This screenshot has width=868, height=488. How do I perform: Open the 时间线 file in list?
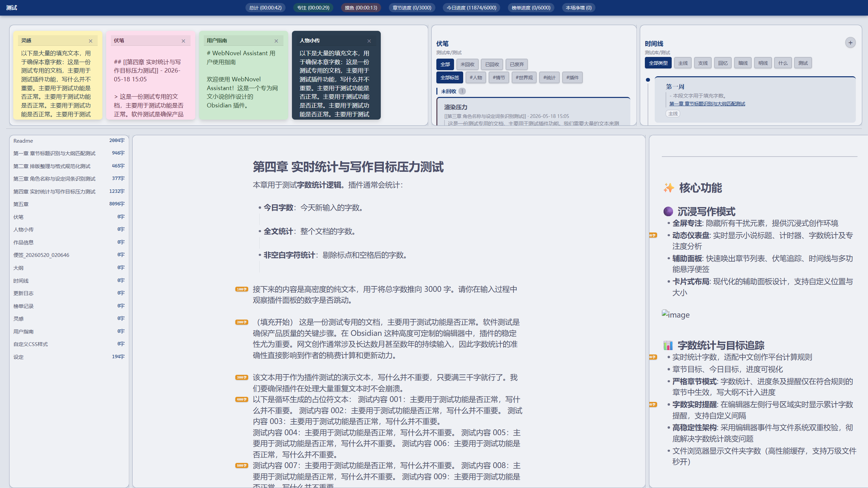[x=69, y=281]
